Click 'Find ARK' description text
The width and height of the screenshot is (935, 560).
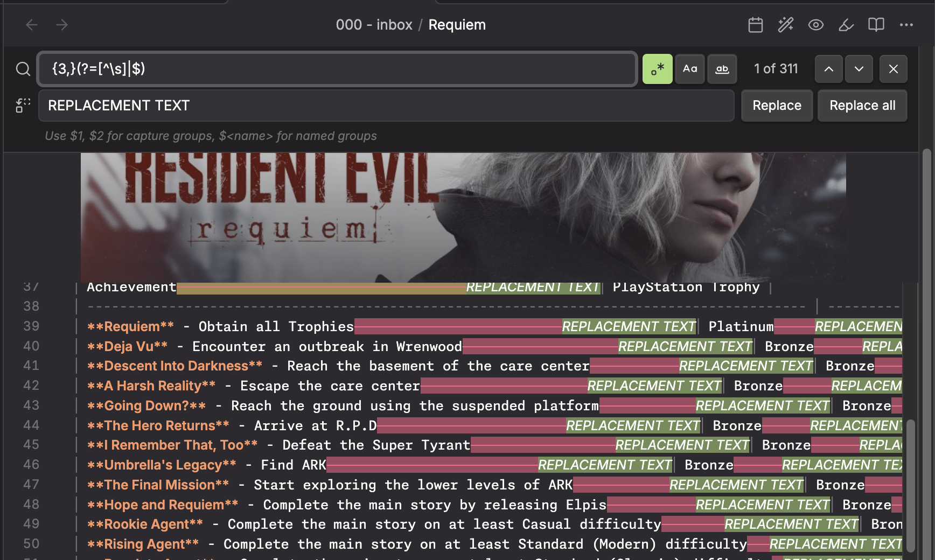pos(294,465)
